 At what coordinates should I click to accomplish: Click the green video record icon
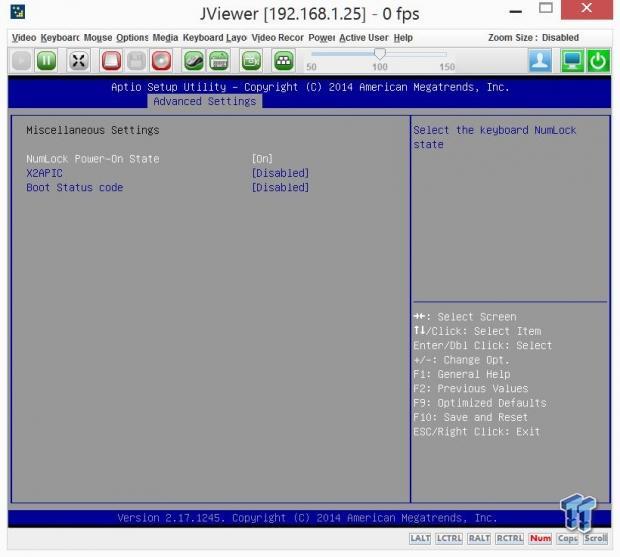[x=251, y=61]
